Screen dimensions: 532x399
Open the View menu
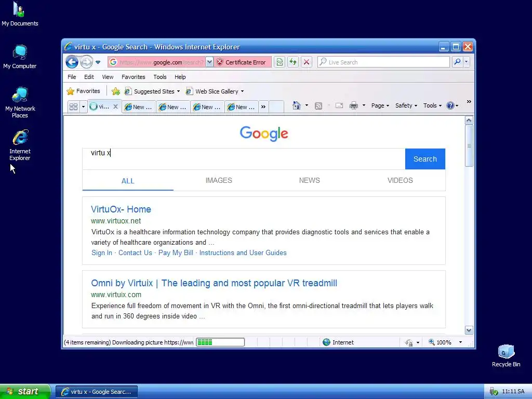pyautogui.click(x=108, y=77)
